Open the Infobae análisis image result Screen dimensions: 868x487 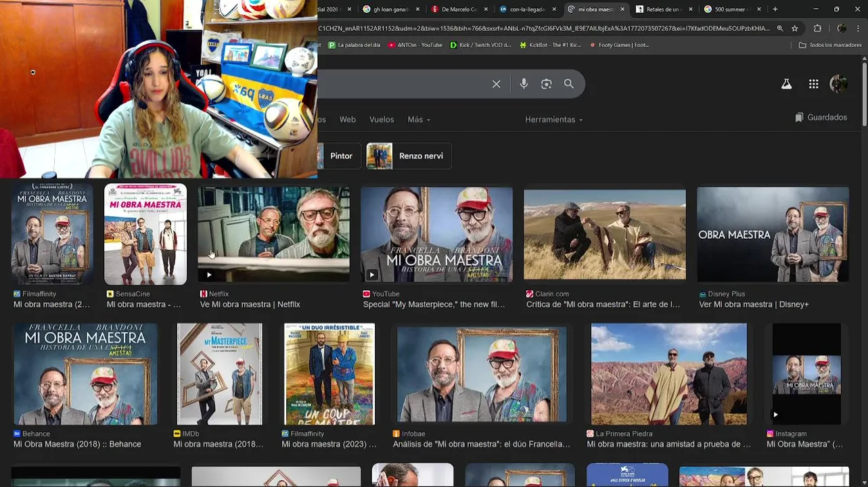pyautogui.click(x=482, y=374)
